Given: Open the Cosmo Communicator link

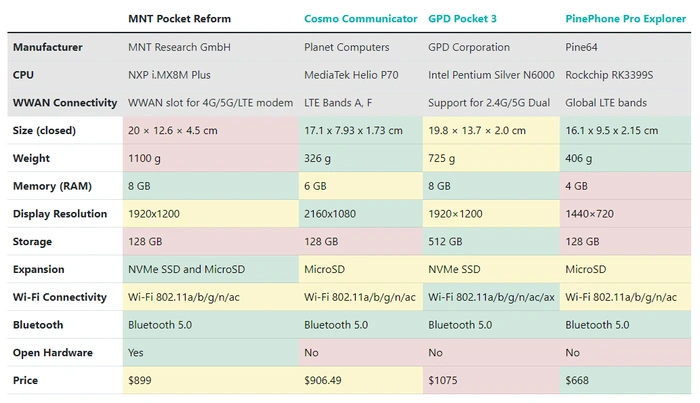Looking at the screenshot, I should tap(360, 19).
